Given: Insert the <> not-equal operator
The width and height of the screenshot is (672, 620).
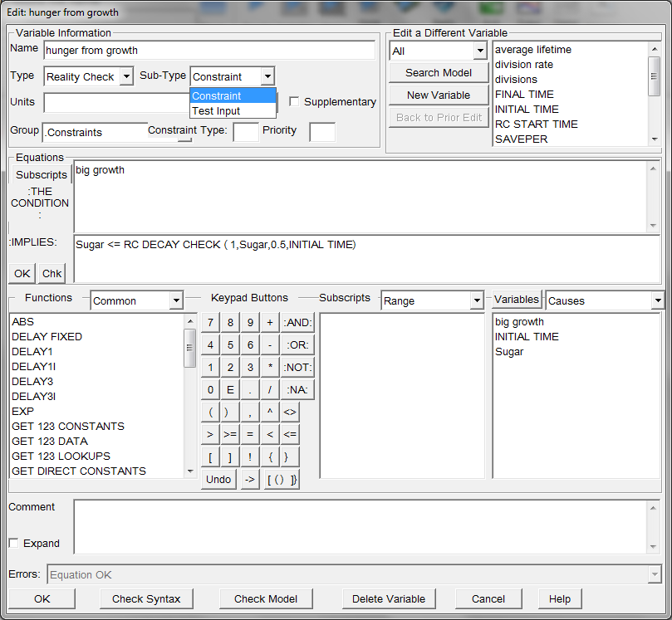Looking at the screenshot, I should (x=290, y=412).
